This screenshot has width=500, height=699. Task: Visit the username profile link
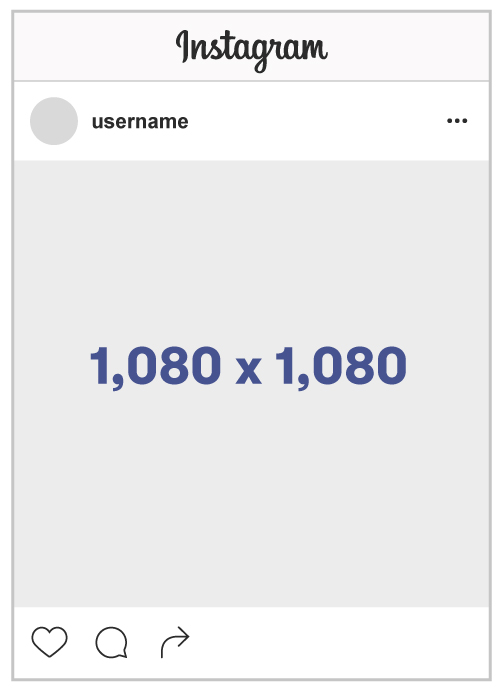click(140, 121)
